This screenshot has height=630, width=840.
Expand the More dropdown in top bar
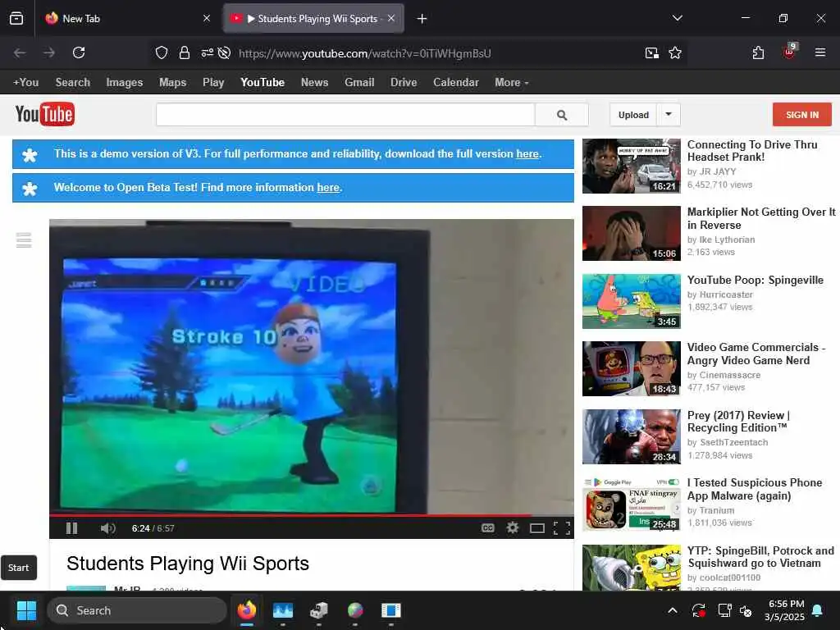[x=512, y=83]
